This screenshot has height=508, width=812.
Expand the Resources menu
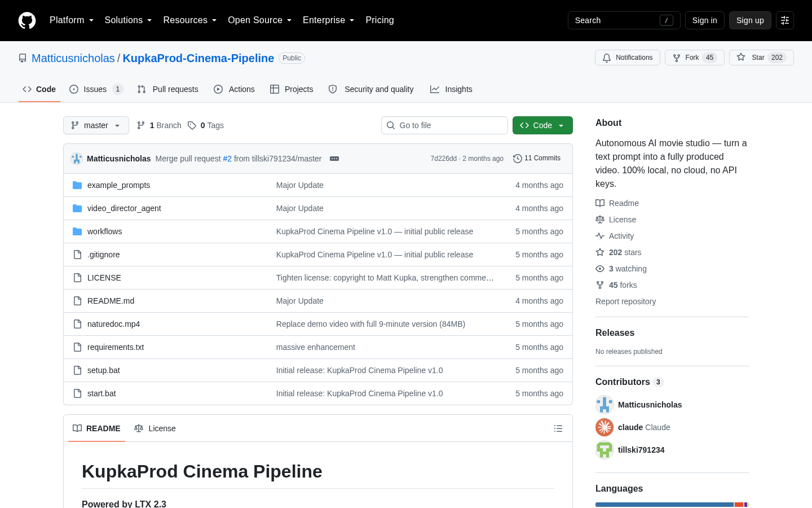tap(190, 20)
